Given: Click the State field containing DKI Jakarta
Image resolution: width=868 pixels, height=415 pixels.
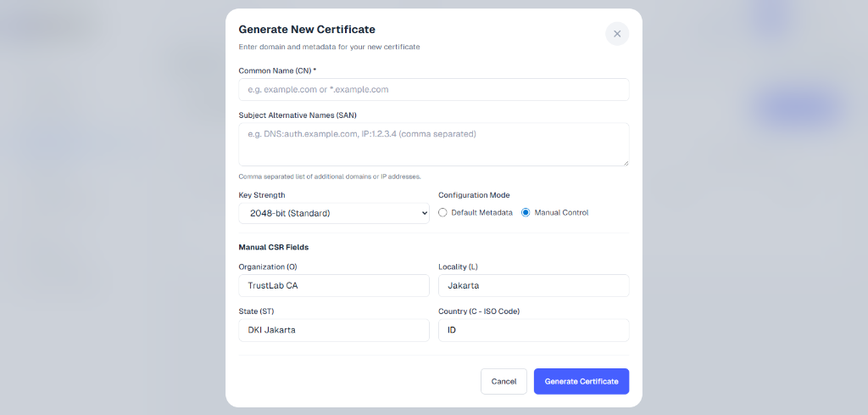Looking at the screenshot, I should pyautogui.click(x=334, y=330).
